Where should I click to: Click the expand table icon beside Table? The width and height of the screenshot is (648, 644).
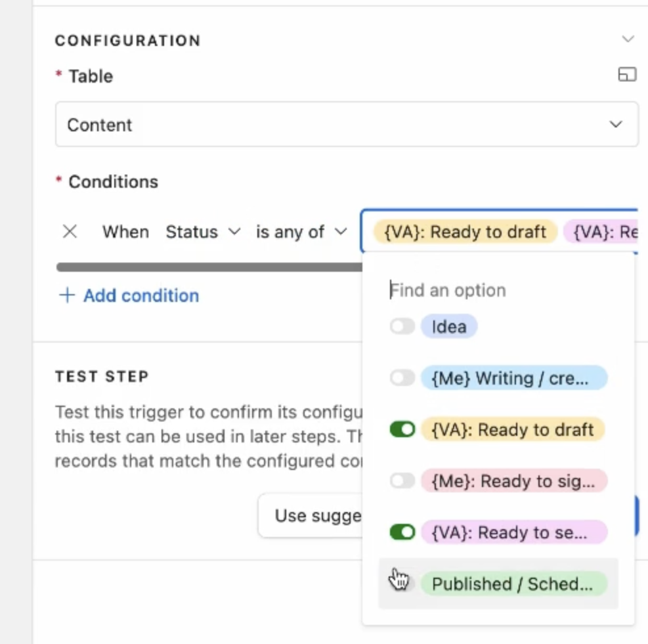click(627, 75)
